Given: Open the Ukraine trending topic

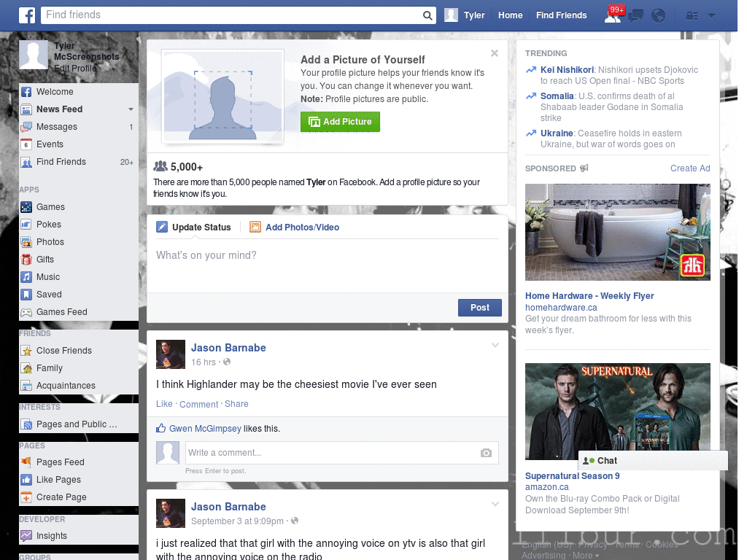Looking at the screenshot, I should pyautogui.click(x=557, y=133).
